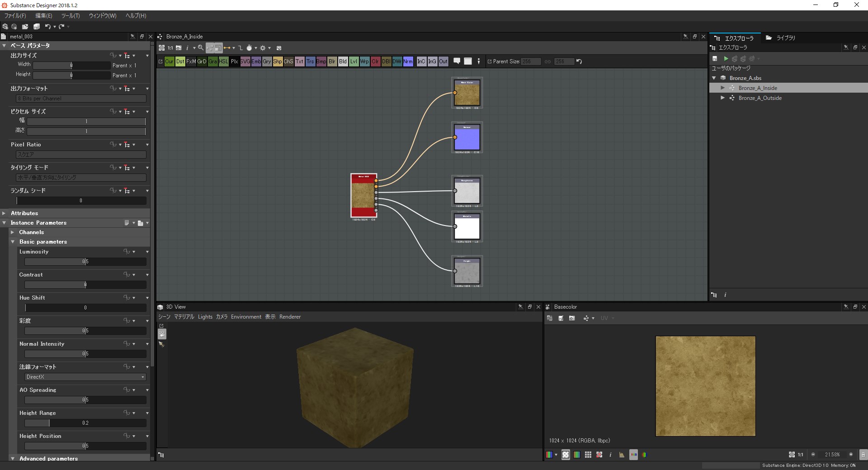Image resolution: width=868 pixels, height=470 pixels.
Task: Select Bronze_A_Outside in Explorer
Action: pos(760,98)
